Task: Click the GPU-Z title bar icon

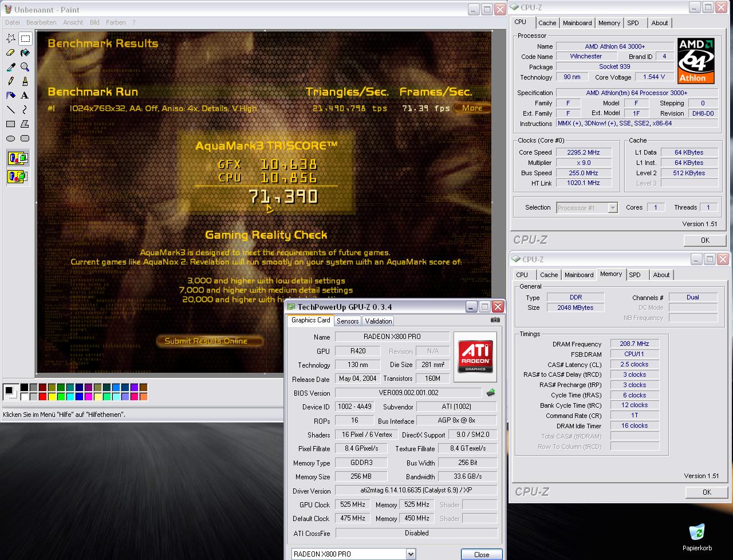Action: [291, 307]
